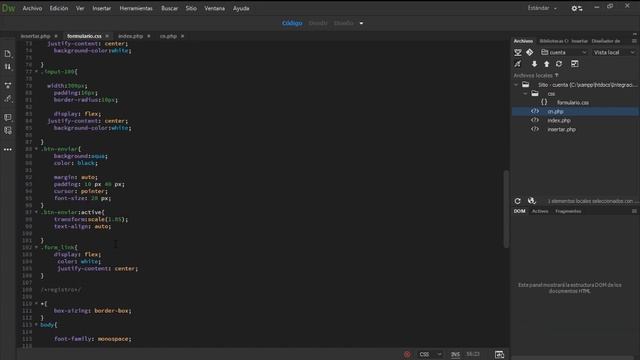The image size is (640, 360).
Task: Open the Archivo menu
Action: point(32,8)
